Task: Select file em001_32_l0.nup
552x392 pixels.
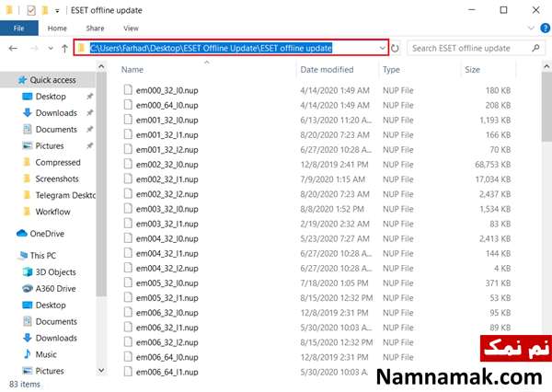Action: click(x=167, y=121)
